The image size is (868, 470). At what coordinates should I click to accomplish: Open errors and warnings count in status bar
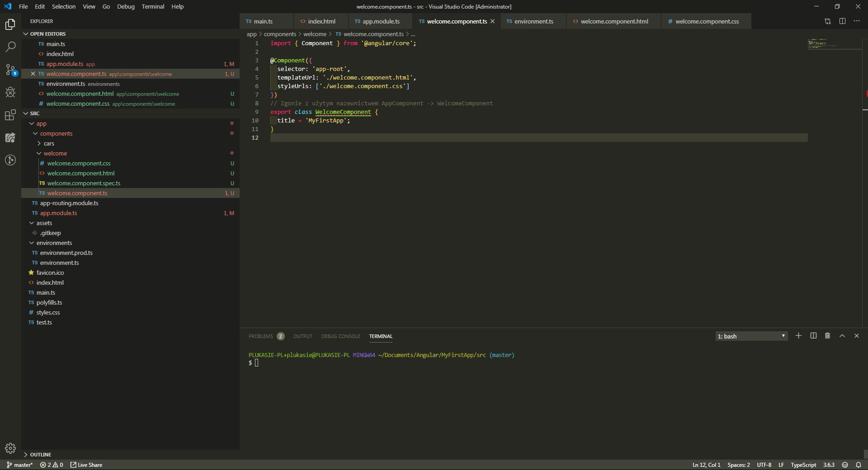point(52,465)
